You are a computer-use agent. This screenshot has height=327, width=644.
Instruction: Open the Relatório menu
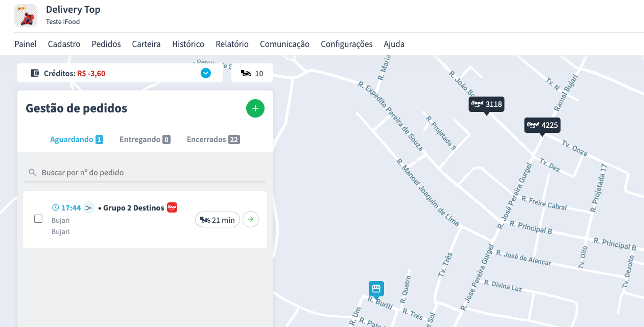232,44
